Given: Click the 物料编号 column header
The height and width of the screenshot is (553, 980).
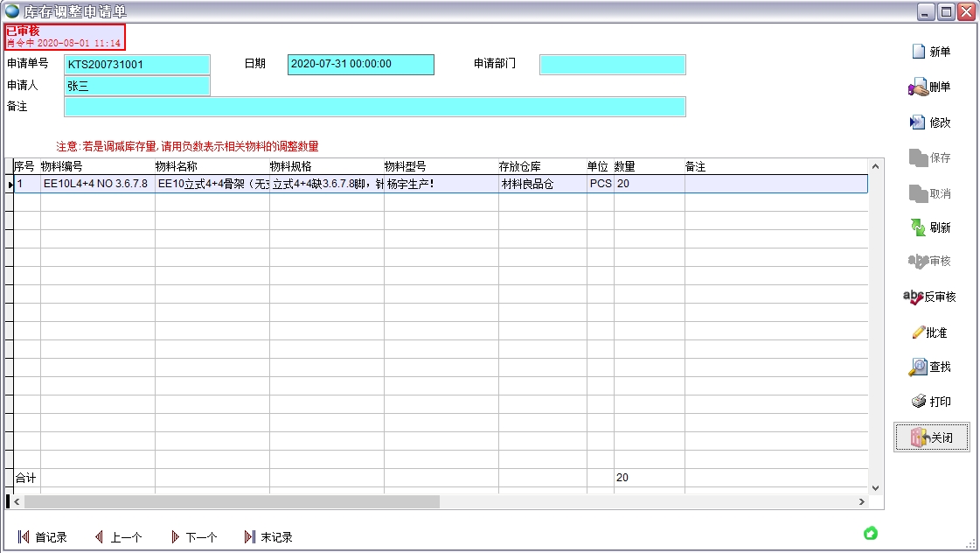Looking at the screenshot, I should (96, 166).
